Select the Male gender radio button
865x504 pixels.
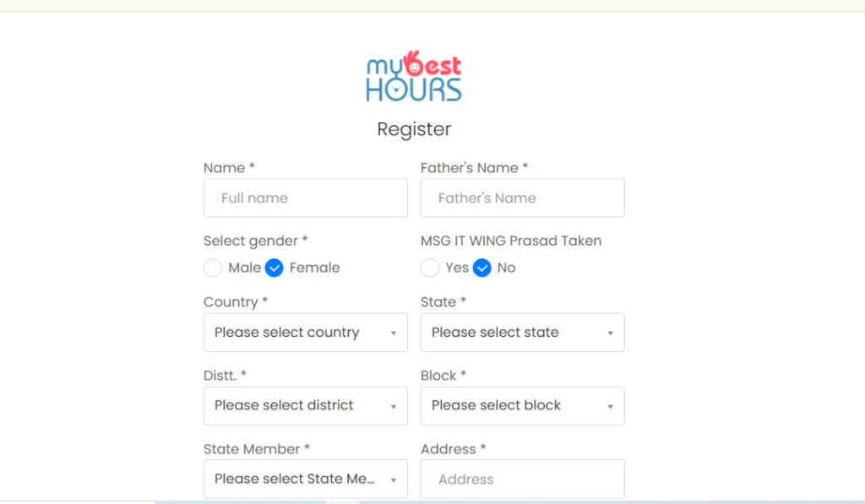pyautogui.click(x=213, y=268)
